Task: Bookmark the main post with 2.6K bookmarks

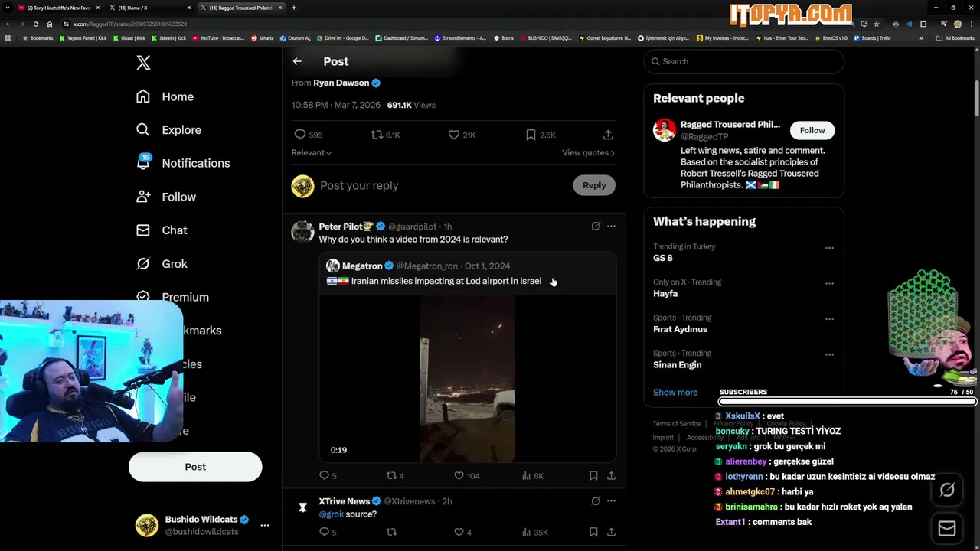Action: point(541,135)
